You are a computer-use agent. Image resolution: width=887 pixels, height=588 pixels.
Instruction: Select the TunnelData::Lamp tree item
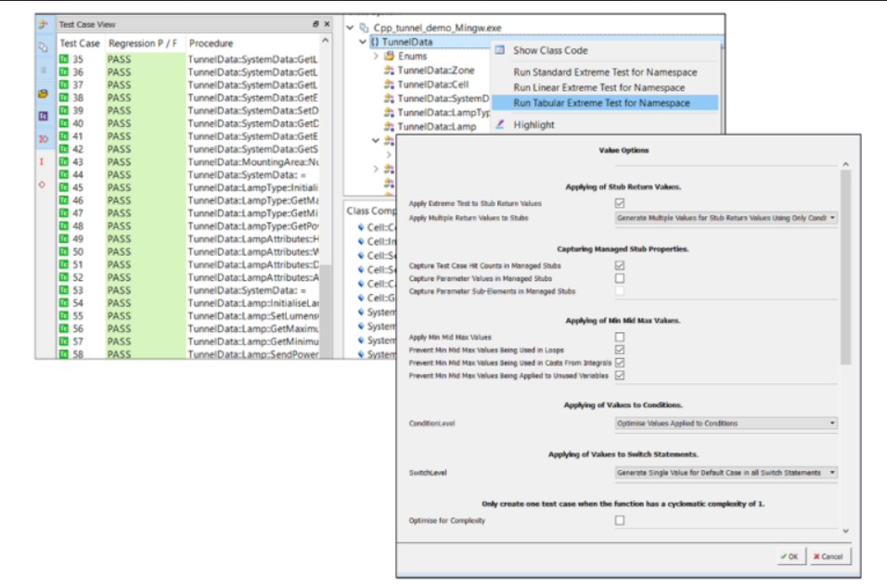[437, 127]
